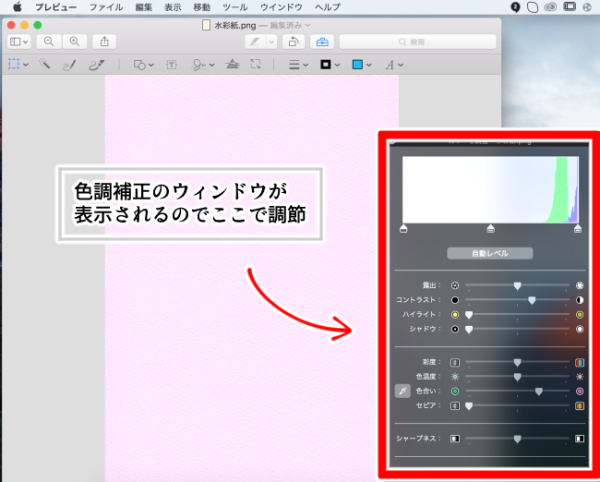This screenshot has height=482, width=600.
Task: Click the 自動レベル button
Action: click(490, 254)
